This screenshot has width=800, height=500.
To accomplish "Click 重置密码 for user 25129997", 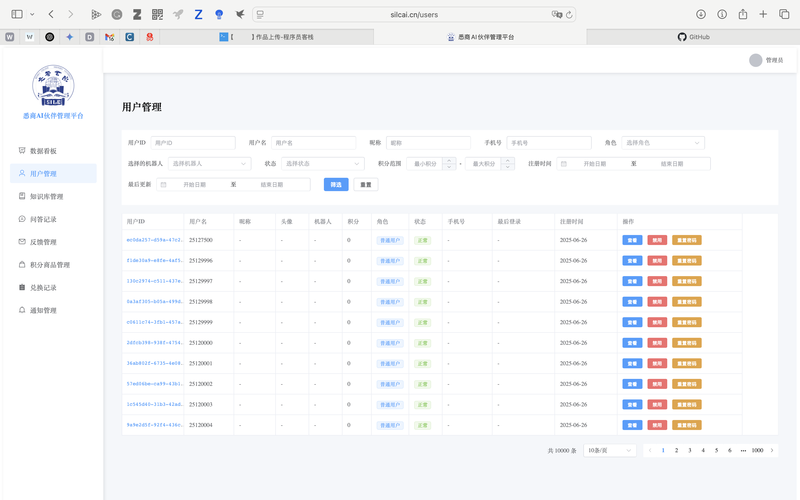I will click(687, 281).
